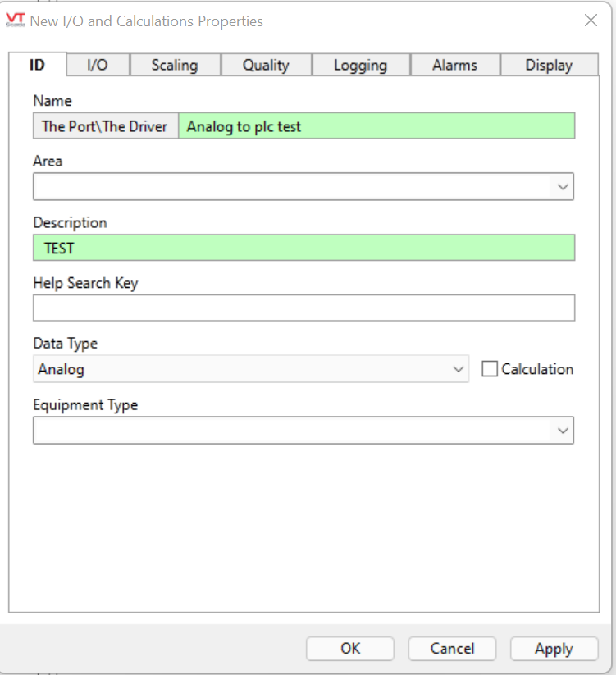616x675 pixels.
Task: Click the Name field containing 'Analog to plc test'
Action: pos(376,126)
